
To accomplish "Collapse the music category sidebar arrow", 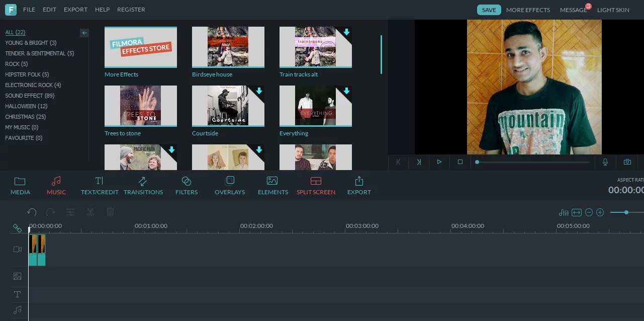I will click(x=84, y=33).
